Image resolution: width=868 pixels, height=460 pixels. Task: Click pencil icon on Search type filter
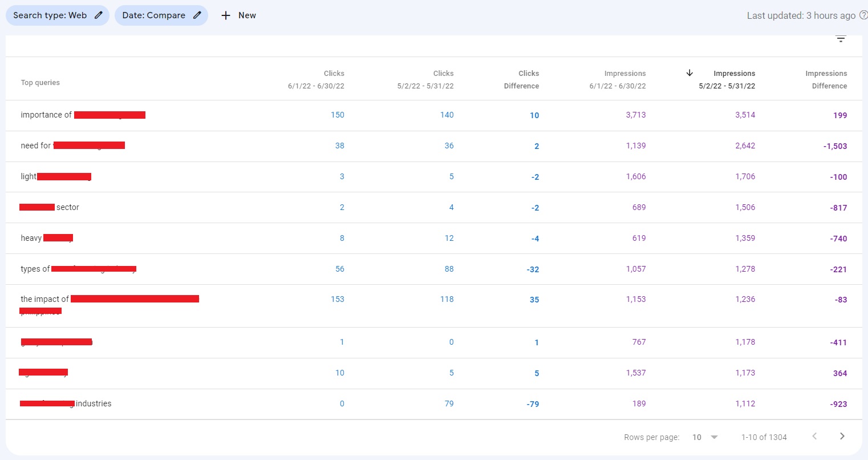tap(99, 15)
